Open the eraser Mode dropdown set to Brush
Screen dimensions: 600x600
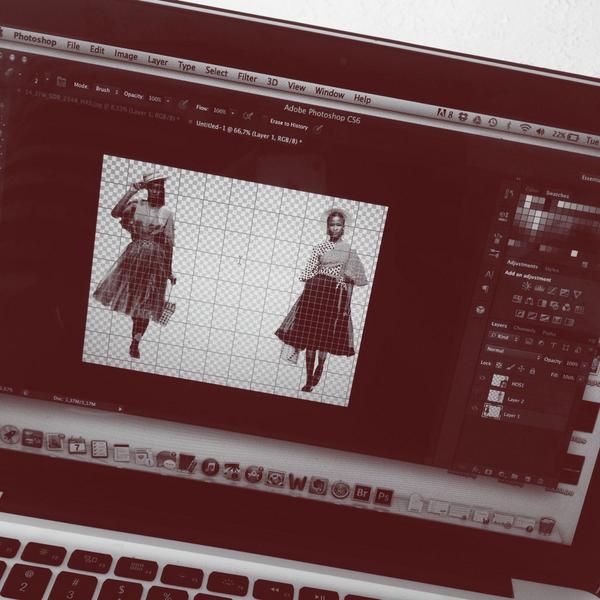click(x=106, y=90)
